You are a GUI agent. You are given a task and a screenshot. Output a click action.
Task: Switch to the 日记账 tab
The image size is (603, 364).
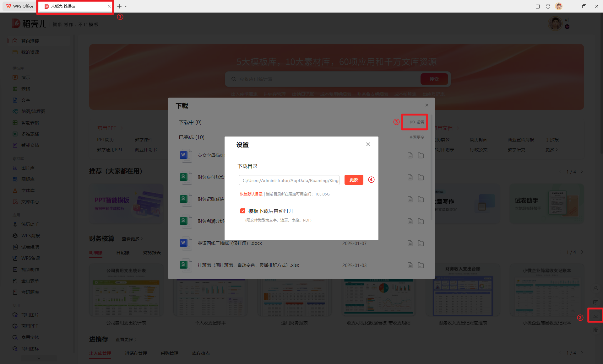pyautogui.click(x=123, y=253)
